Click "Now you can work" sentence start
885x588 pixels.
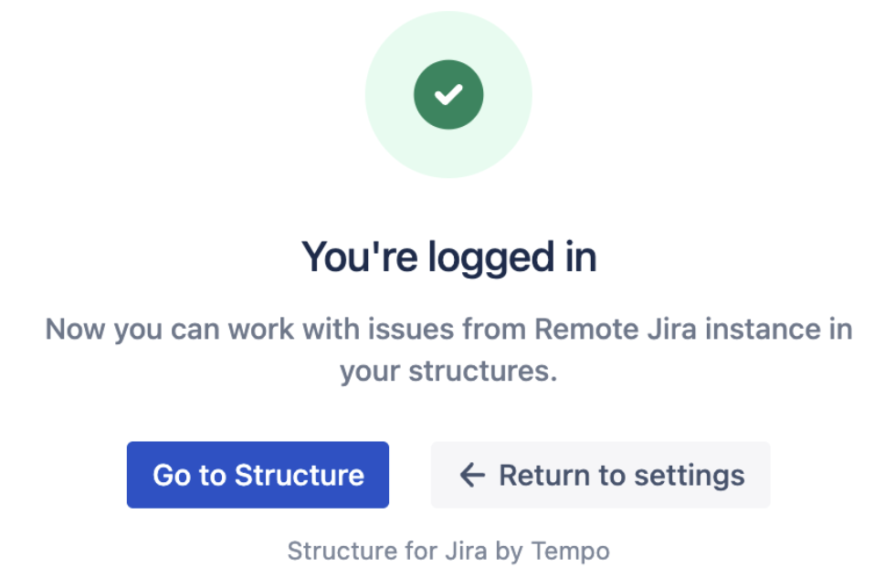169,329
